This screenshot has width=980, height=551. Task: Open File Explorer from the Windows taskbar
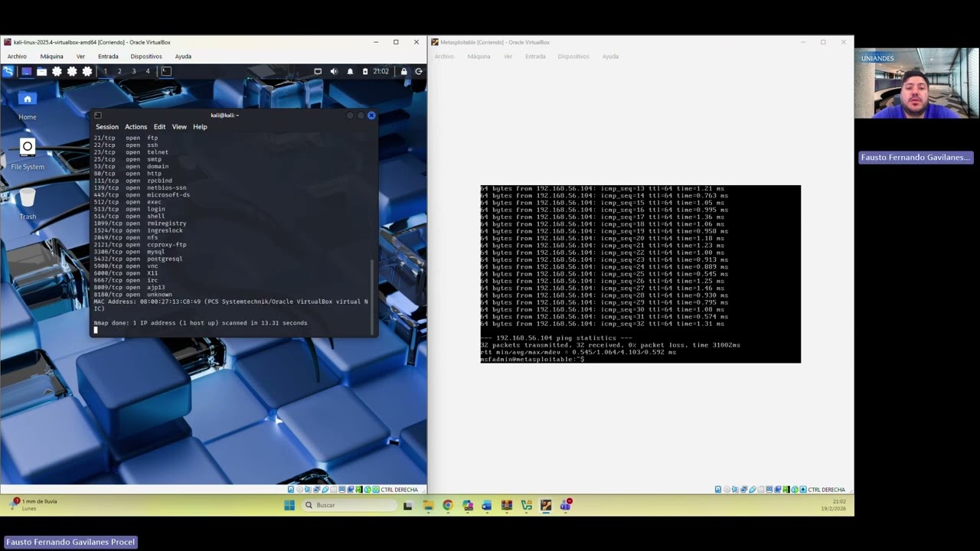[x=428, y=505]
